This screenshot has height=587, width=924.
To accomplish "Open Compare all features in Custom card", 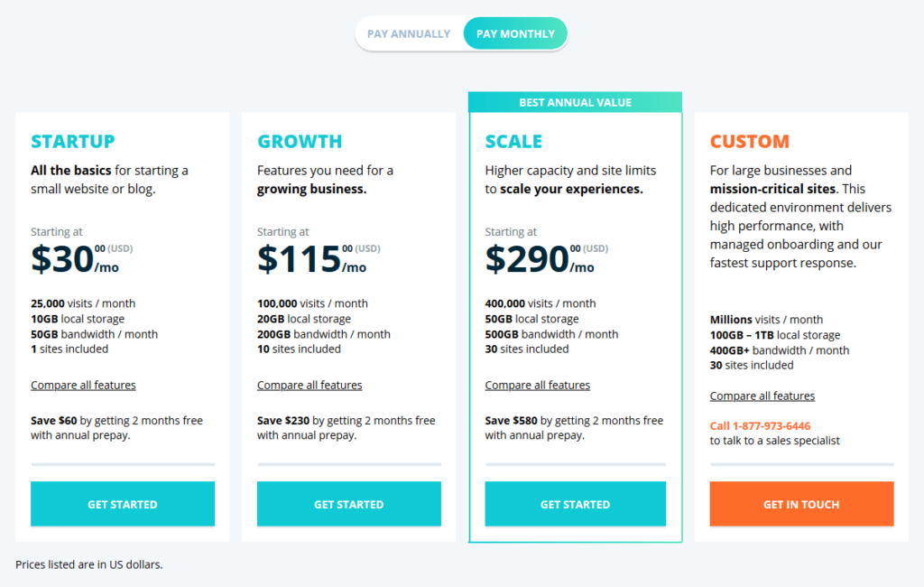I will pos(762,396).
